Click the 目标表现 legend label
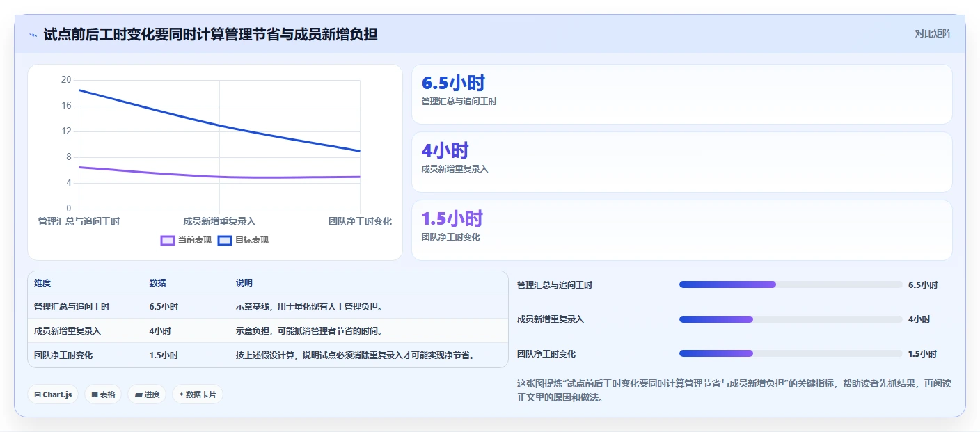 tap(252, 240)
